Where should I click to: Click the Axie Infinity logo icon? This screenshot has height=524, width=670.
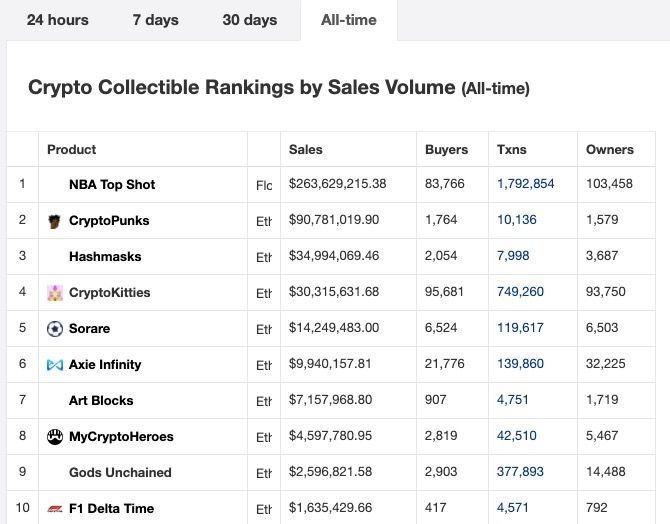[55, 365]
